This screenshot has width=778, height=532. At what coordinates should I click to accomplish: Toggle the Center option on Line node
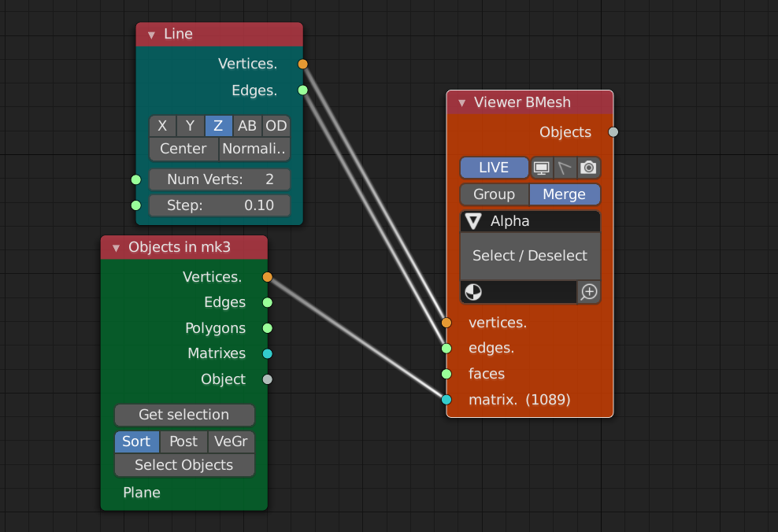[x=183, y=149]
